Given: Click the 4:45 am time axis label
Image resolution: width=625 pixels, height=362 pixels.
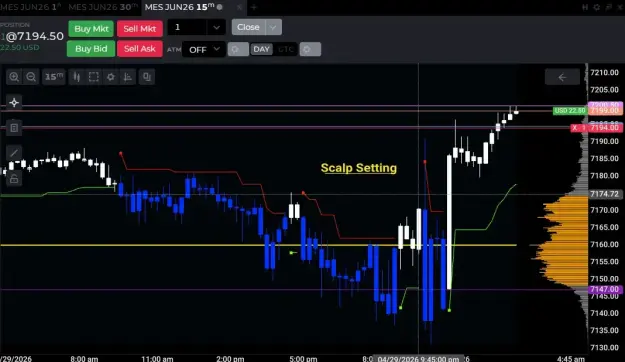Looking at the screenshot, I should (571, 359).
